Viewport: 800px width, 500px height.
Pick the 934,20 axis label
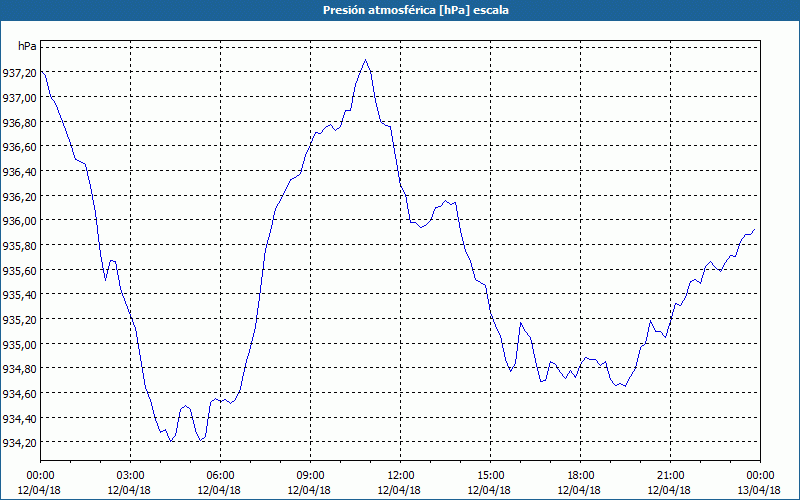tap(19, 443)
